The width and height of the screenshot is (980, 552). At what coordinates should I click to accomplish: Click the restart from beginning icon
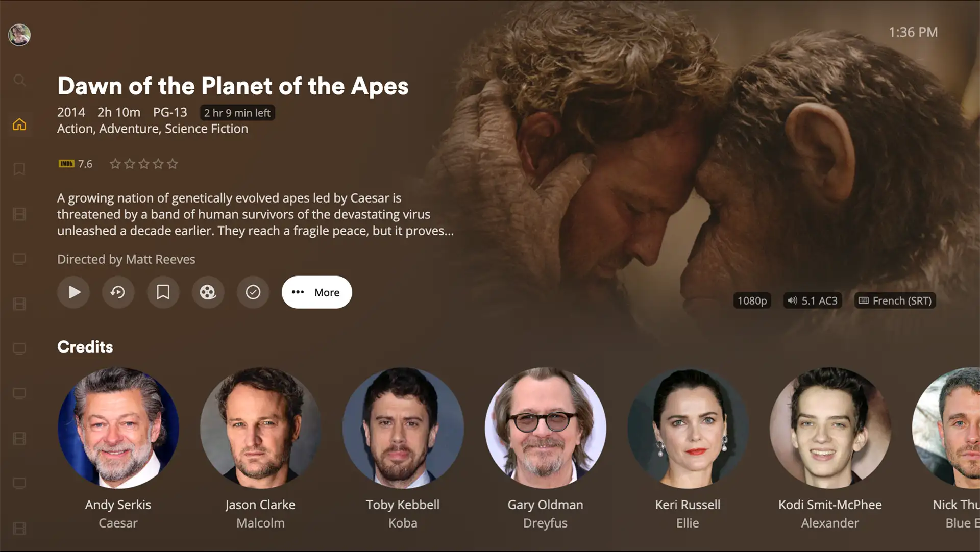(x=118, y=292)
